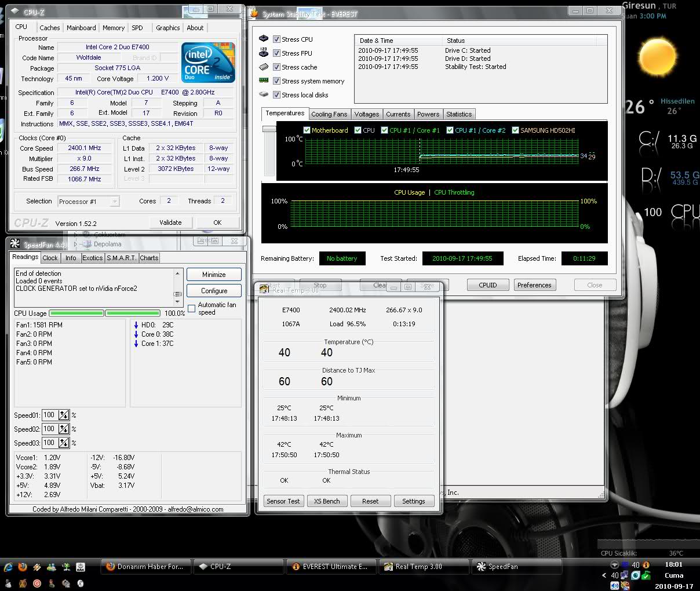Toggle Stress cache checkbox
Viewport: 700px width, 591px height.
tap(276, 67)
